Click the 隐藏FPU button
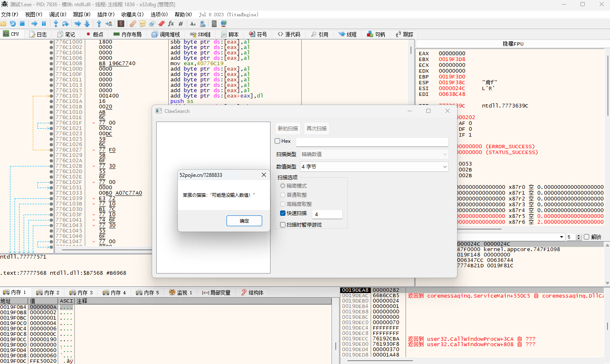Screen dimensions: 610x364 pyautogui.click(x=513, y=44)
